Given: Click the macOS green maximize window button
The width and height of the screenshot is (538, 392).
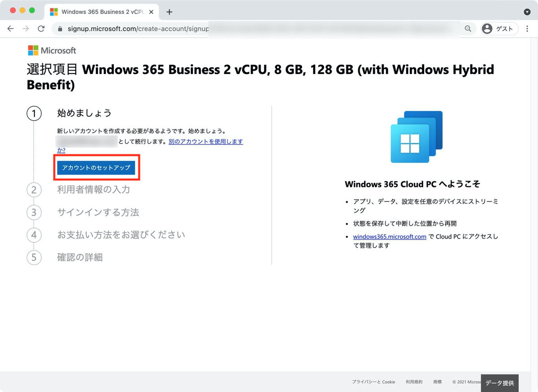Looking at the screenshot, I should point(31,10).
